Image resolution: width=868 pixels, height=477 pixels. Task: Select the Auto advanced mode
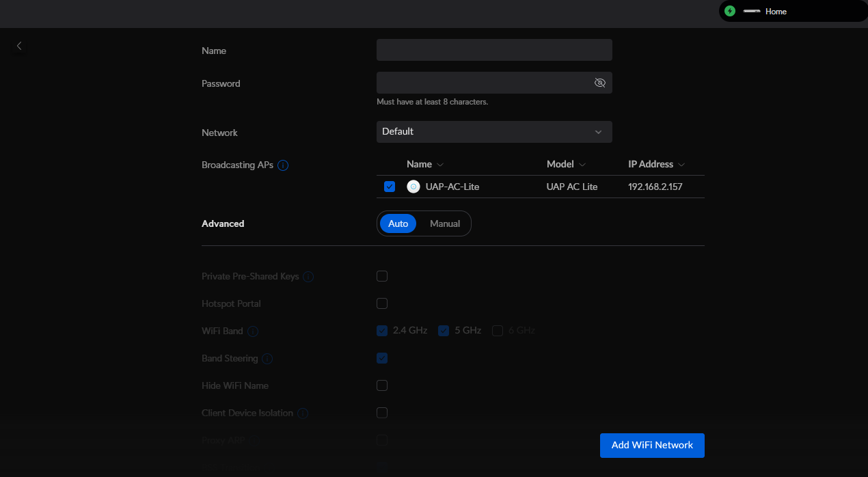pos(398,223)
